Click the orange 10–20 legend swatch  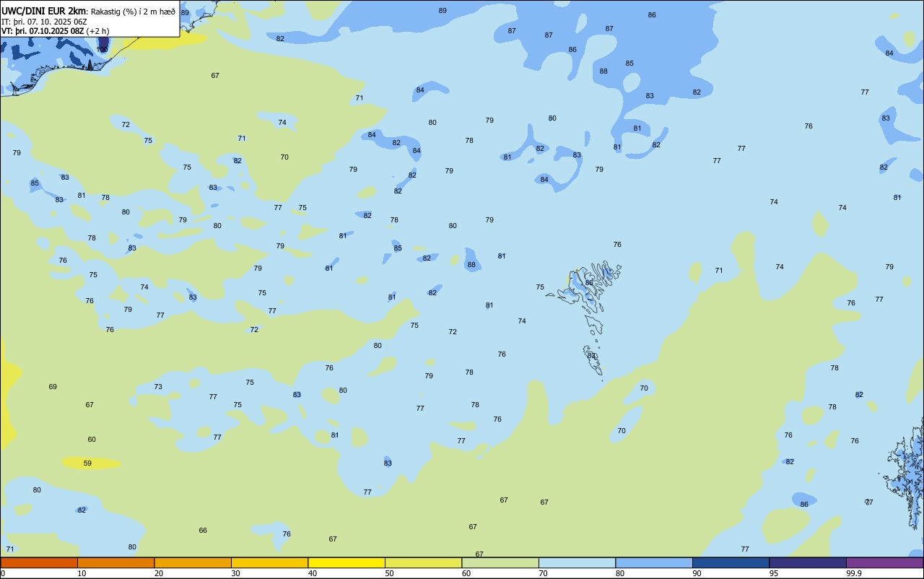coord(115,562)
